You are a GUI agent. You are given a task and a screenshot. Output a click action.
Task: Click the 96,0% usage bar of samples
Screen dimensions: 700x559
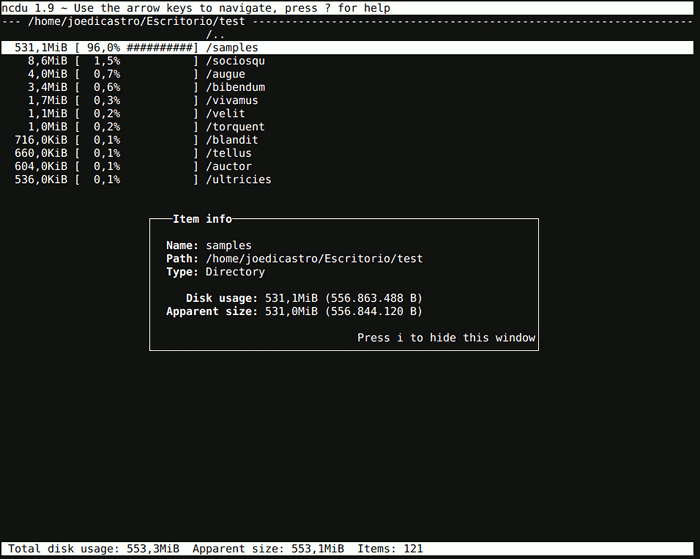[x=142, y=48]
